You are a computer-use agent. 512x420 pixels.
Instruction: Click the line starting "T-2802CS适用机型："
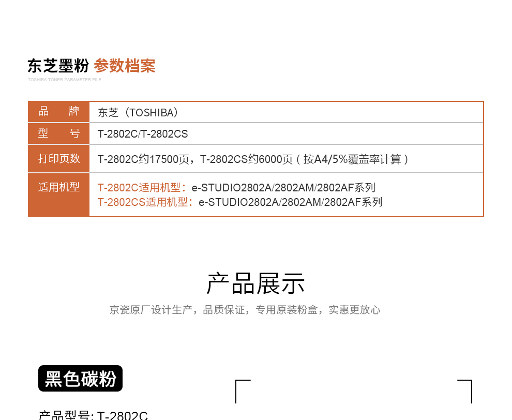pos(240,202)
